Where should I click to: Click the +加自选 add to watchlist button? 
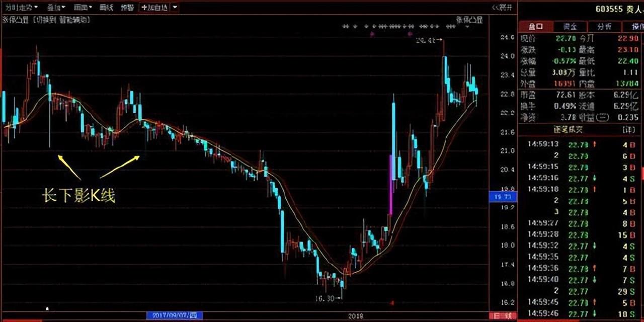point(155,8)
